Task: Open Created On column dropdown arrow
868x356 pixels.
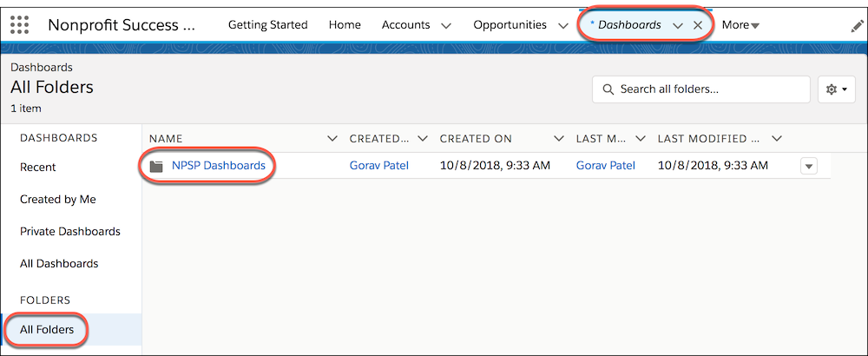Action: 559,138
